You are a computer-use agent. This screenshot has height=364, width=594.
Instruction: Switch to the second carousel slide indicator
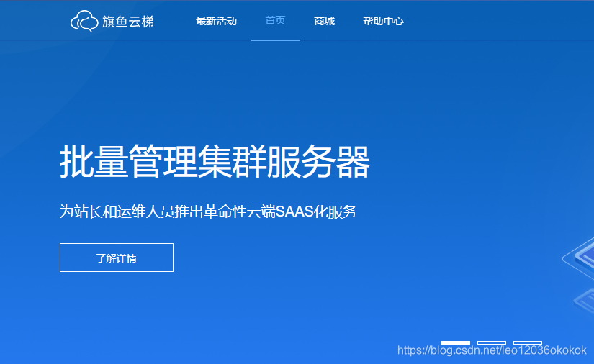pos(492,343)
